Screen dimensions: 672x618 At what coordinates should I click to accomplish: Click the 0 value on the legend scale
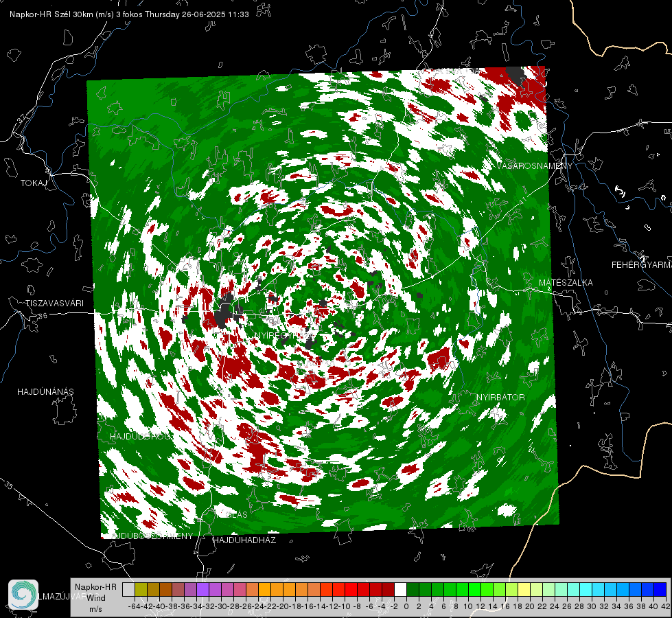406,606
